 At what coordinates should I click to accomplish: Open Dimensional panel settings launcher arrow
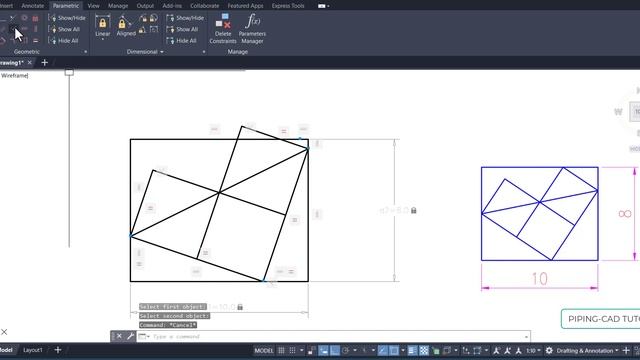pos(204,52)
